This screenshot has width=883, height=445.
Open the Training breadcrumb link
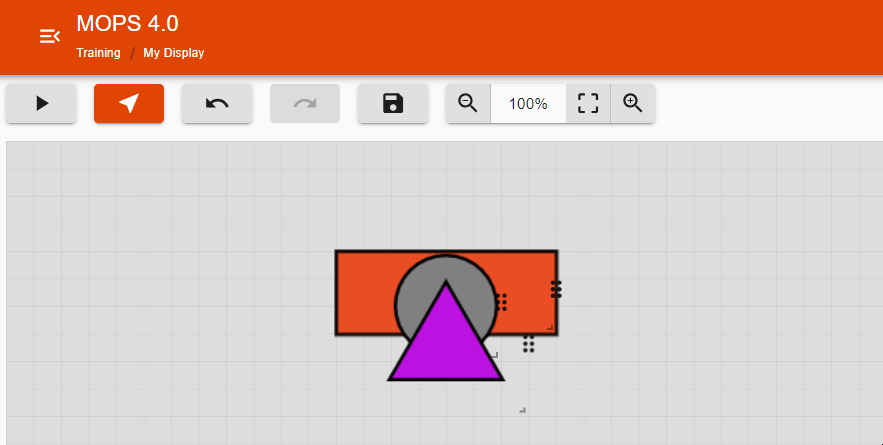(x=98, y=53)
